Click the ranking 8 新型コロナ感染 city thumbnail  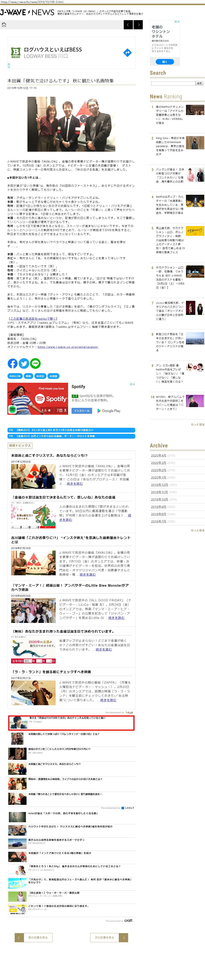coord(195,339)
